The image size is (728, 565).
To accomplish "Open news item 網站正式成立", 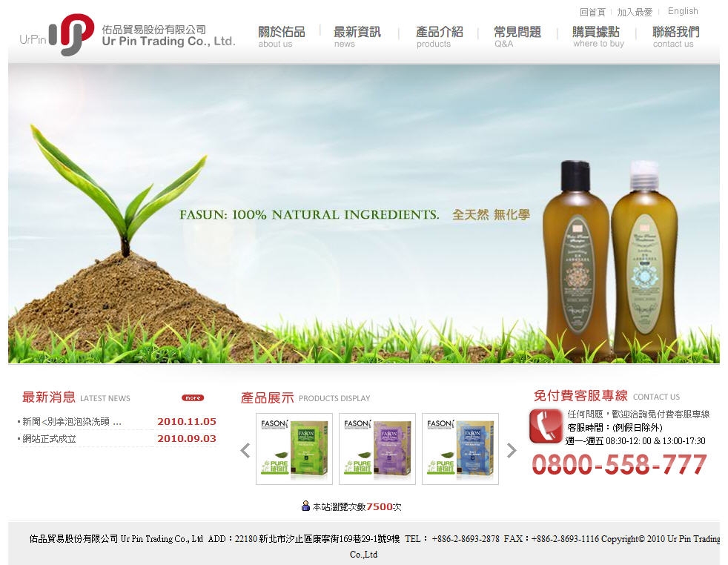I will tap(49, 439).
